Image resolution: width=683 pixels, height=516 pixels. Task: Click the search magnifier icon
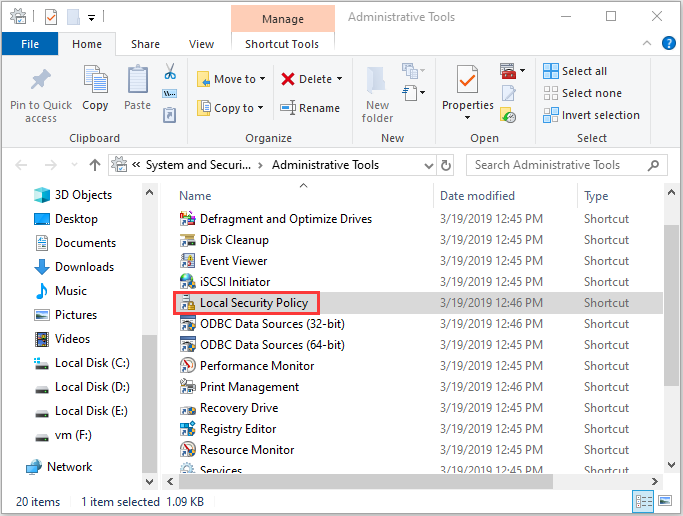click(x=653, y=165)
